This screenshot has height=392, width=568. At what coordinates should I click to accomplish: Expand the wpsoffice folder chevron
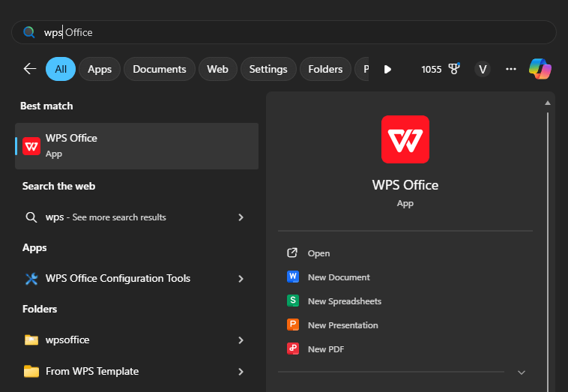point(241,340)
